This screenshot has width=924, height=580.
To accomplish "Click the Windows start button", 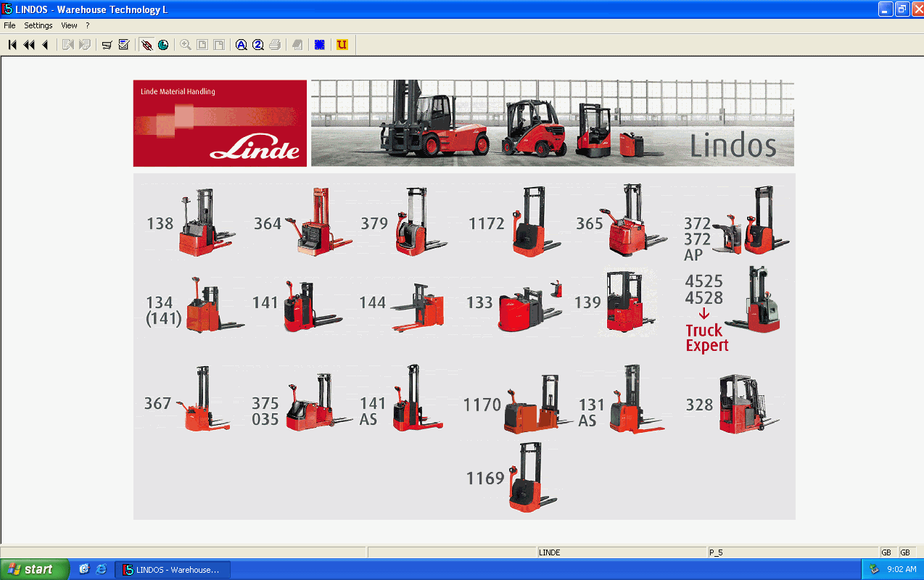I will 33,569.
